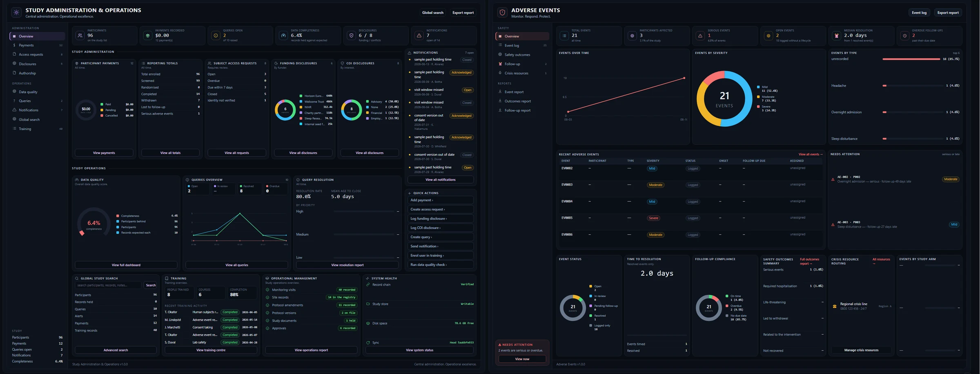Viewport: 980px width, 374px height.
Task: Click the shield logo beside Adverse Events title
Action: click(502, 13)
